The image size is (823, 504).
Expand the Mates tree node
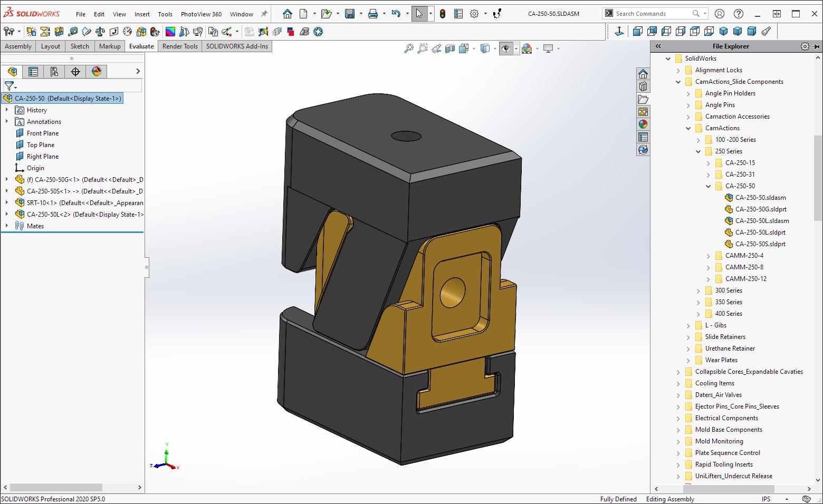pyautogui.click(x=7, y=226)
